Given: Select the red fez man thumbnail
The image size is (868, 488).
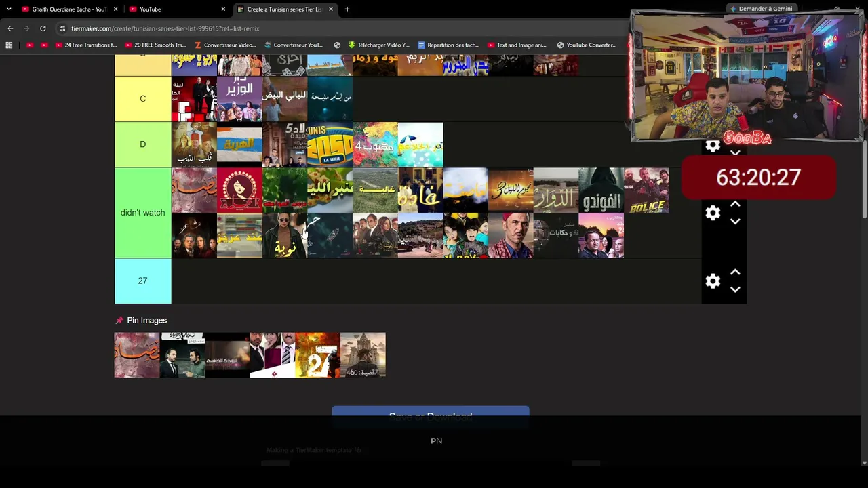Looking at the screenshot, I should pos(511,236).
